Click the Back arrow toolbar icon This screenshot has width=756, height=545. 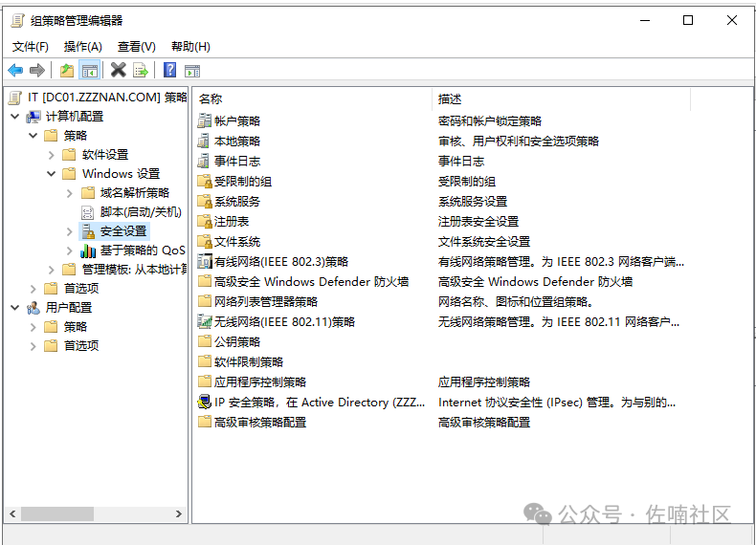(15, 71)
